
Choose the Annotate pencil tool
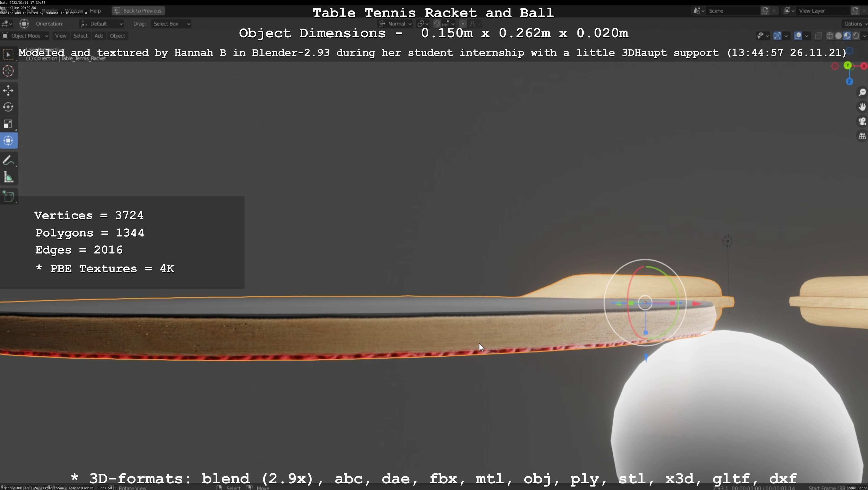(x=8, y=160)
